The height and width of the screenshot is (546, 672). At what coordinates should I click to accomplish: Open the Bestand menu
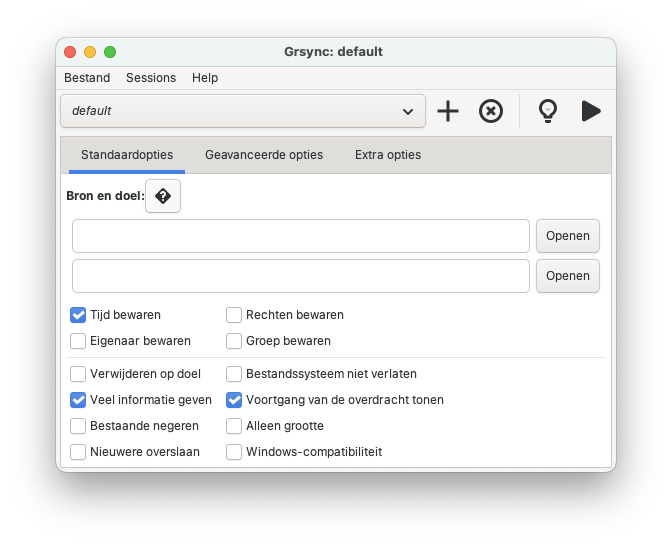pyautogui.click(x=87, y=78)
